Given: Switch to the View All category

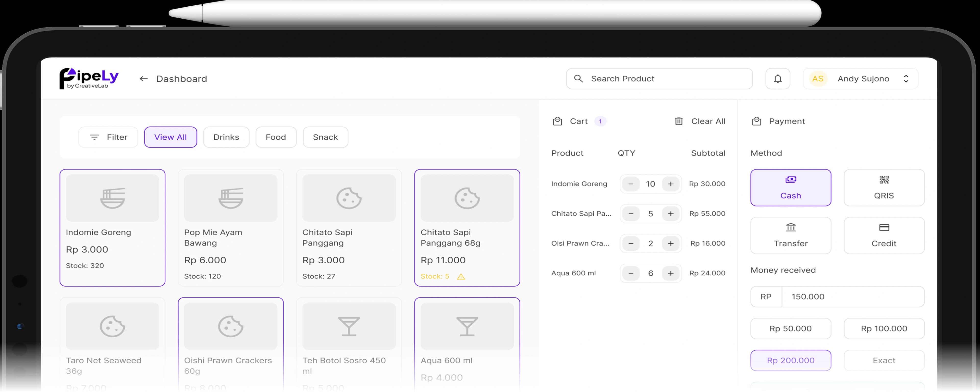Looking at the screenshot, I should tap(170, 137).
